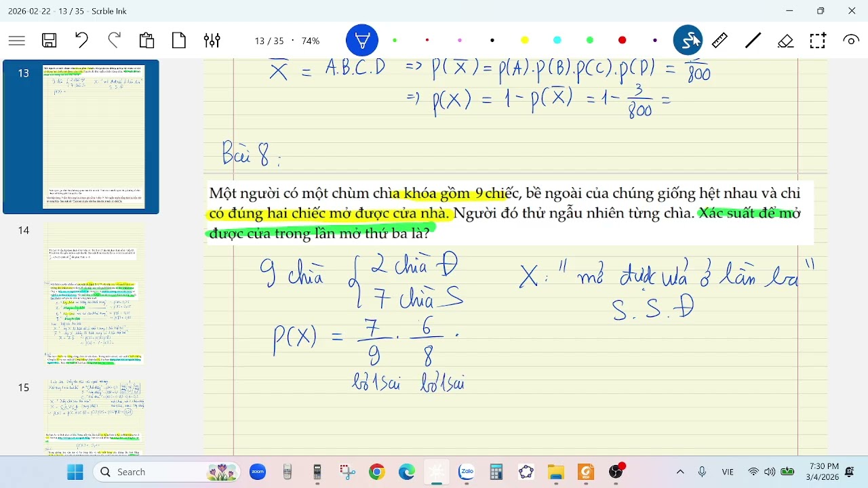Viewport: 868px width, 488px height.
Task: Open Zoom from the taskbar
Action: point(258,472)
